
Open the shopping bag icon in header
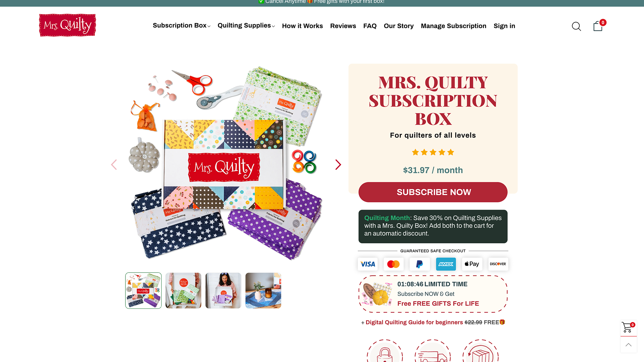click(598, 26)
